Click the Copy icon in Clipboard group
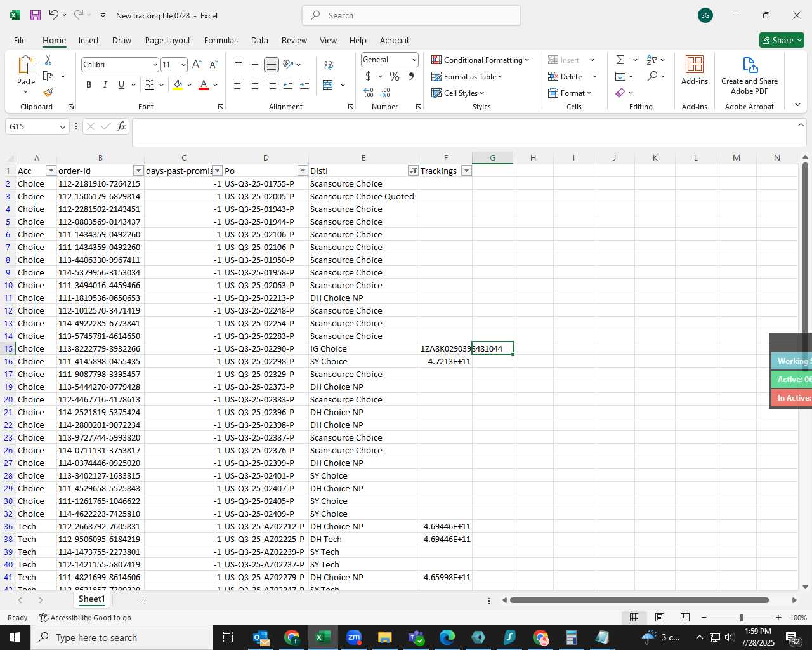The width and height of the screenshot is (812, 650). (48, 76)
